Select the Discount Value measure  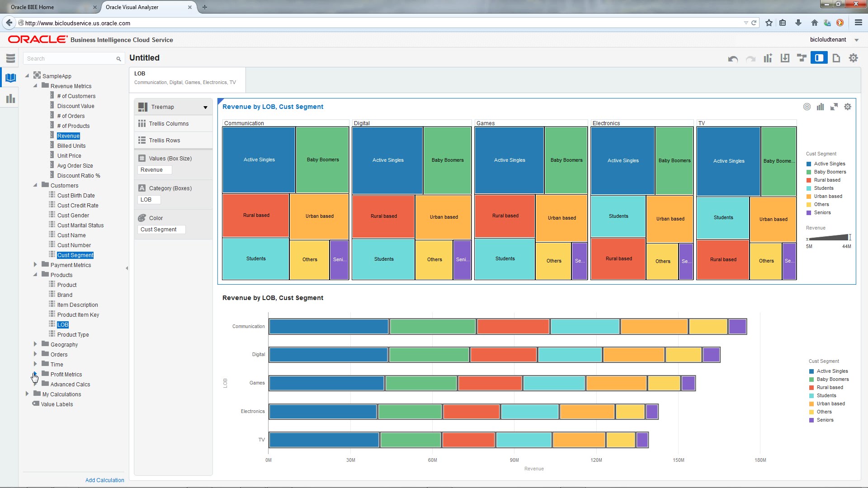tap(75, 106)
